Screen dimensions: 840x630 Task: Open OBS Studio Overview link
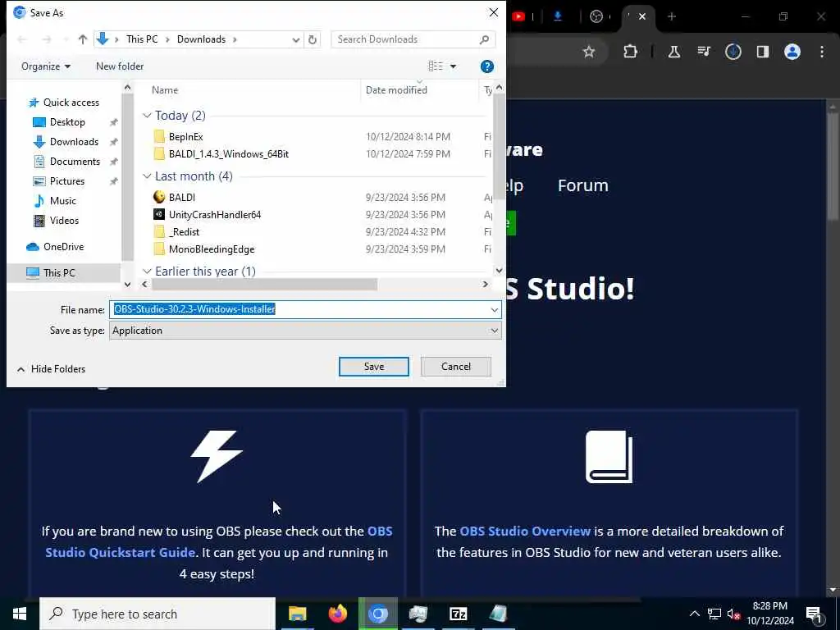tap(525, 531)
